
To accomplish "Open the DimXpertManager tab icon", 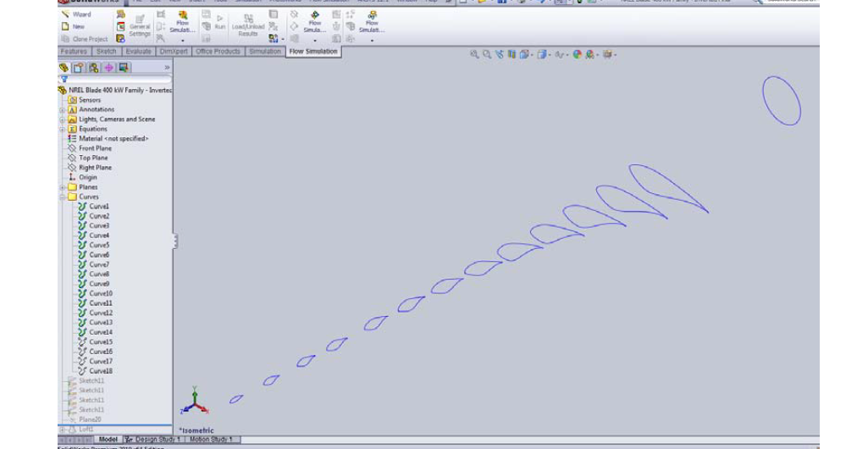I will click(x=108, y=68).
